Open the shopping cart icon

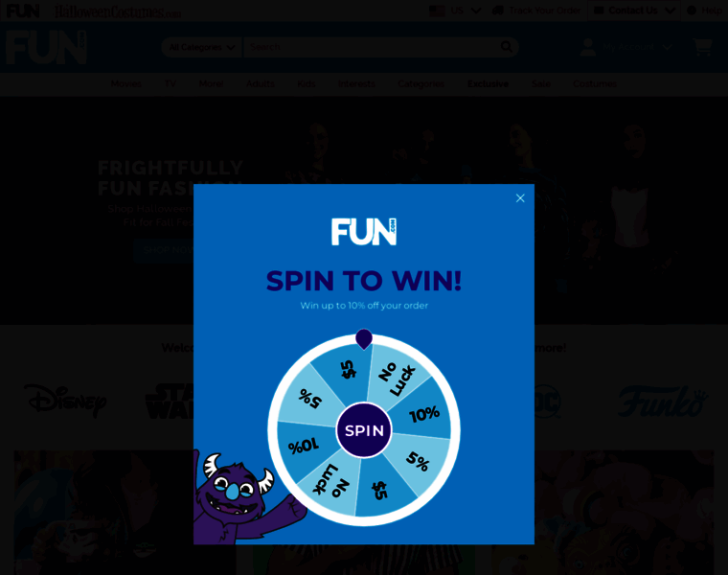pos(702,47)
